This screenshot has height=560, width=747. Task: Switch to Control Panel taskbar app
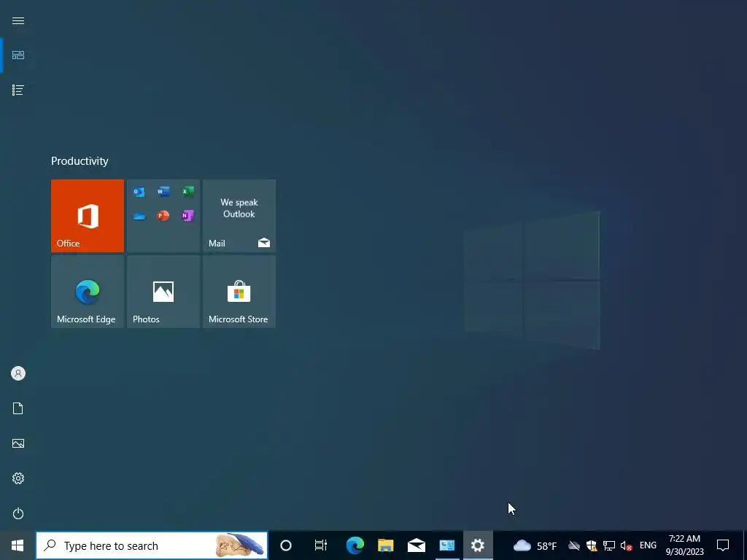(x=447, y=545)
